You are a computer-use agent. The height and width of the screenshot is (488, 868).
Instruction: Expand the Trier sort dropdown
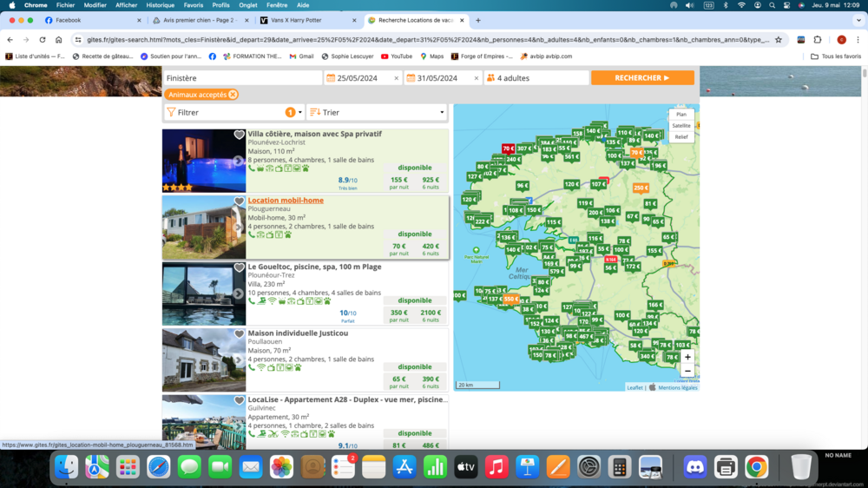click(x=377, y=112)
